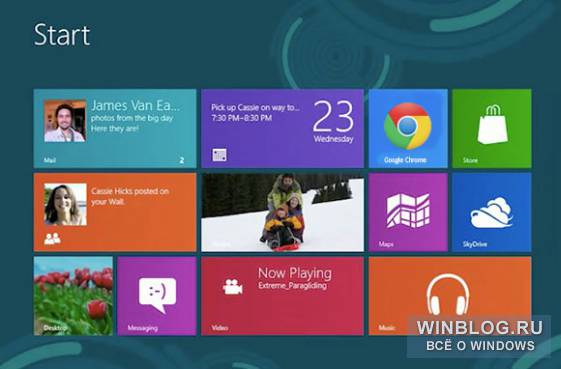Click 'Cassie Hicks posted on your Wall' text
This screenshot has height=369, width=561.
(x=130, y=196)
